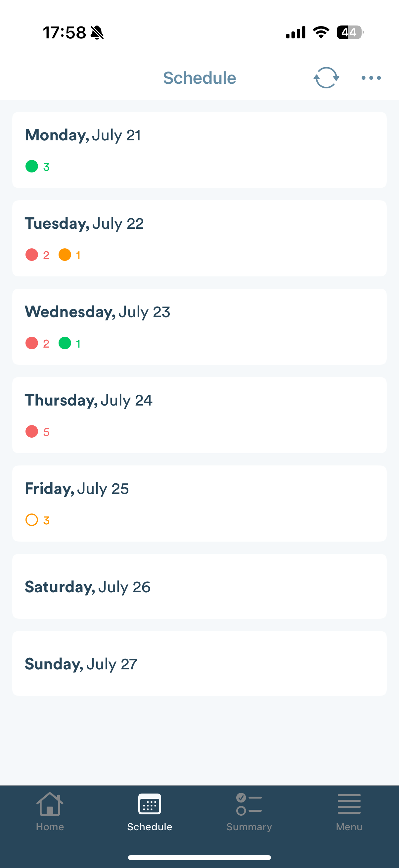Tap the refresh sync icon

tap(326, 78)
